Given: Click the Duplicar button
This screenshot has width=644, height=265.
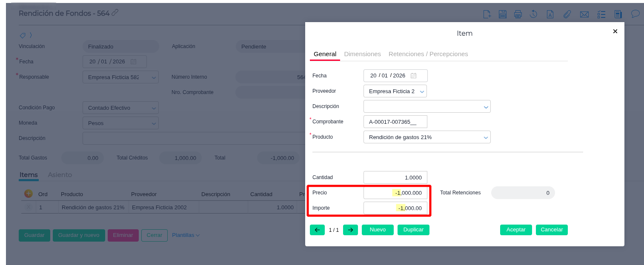Looking at the screenshot, I should 413,230.
